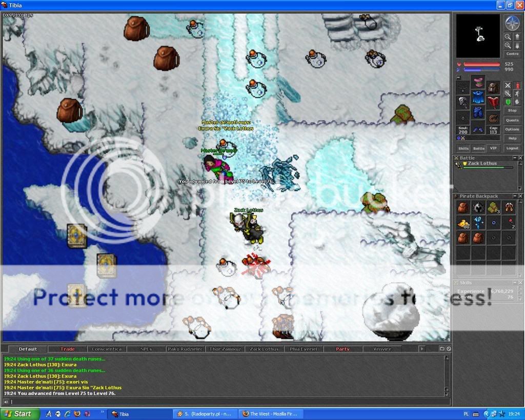
Task: Open the NPCs chat tab
Action: (146, 349)
